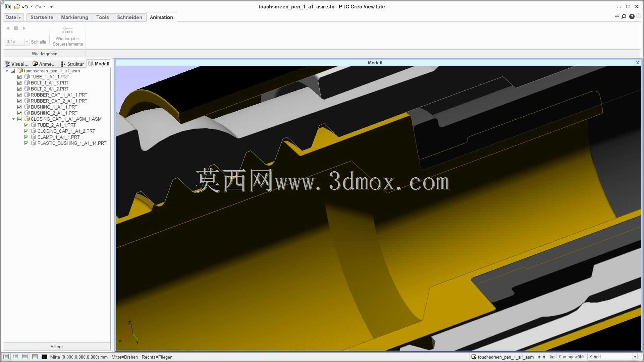Click the fourth pane layout icon in status bar

35,357
